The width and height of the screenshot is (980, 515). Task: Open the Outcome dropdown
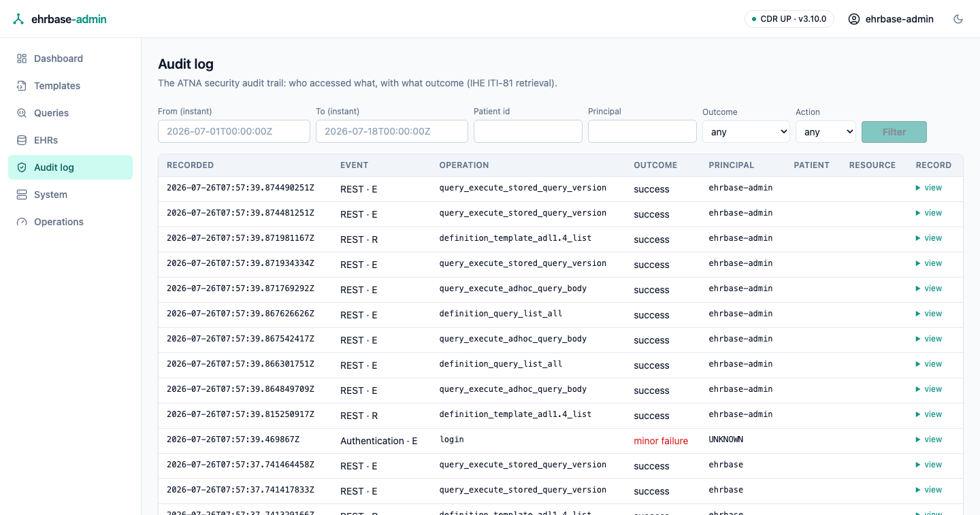[x=746, y=132]
